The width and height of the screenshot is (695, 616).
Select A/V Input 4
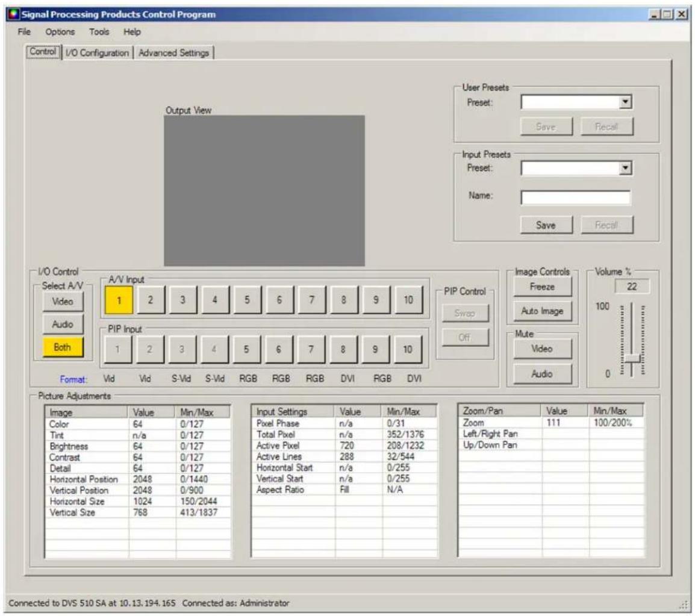tap(215, 300)
